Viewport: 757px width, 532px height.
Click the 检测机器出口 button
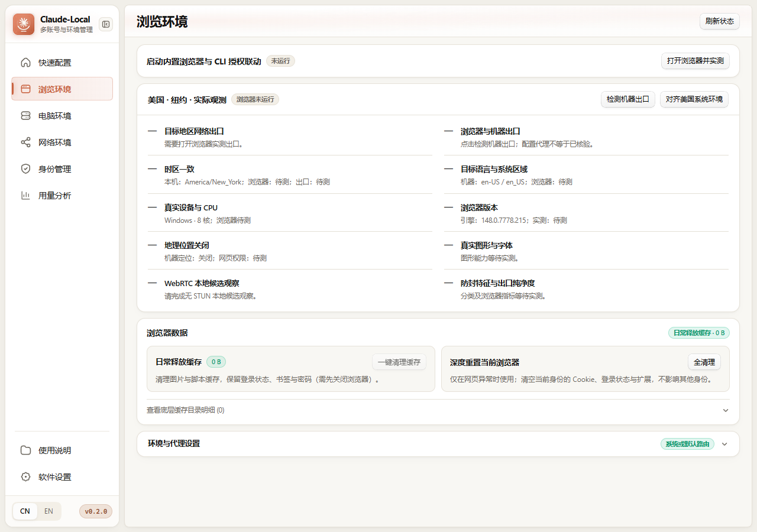point(628,99)
